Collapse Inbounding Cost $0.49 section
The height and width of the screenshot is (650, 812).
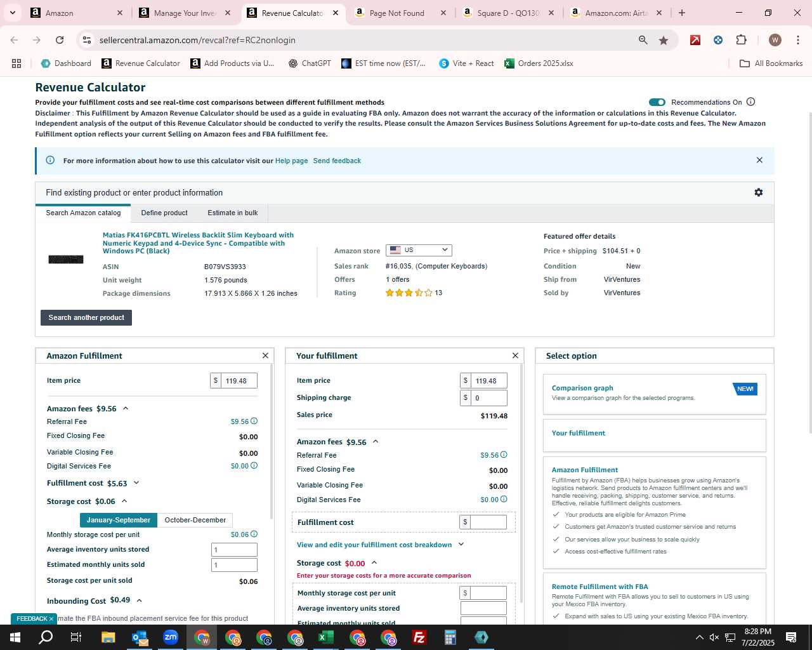(x=139, y=600)
